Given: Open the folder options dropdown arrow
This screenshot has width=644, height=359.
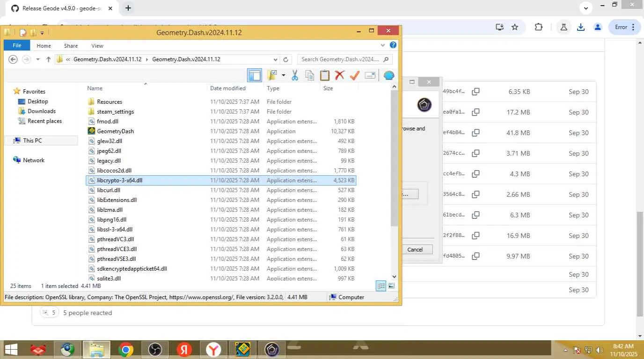Looking at the screenshot, I should [283, 75].
